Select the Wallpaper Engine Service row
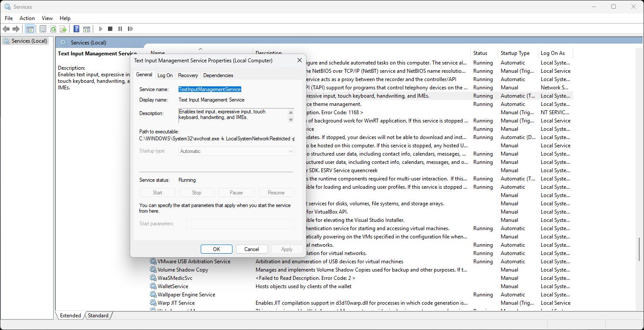The image size is (644, 330). [361, 295]
